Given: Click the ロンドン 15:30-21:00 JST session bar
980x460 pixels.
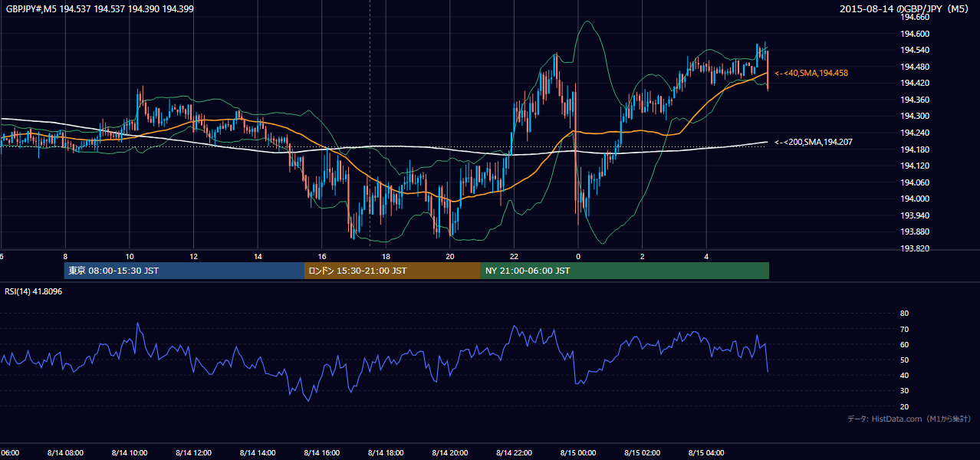Looking at the screenshot, I should click(x=393, y=271).
